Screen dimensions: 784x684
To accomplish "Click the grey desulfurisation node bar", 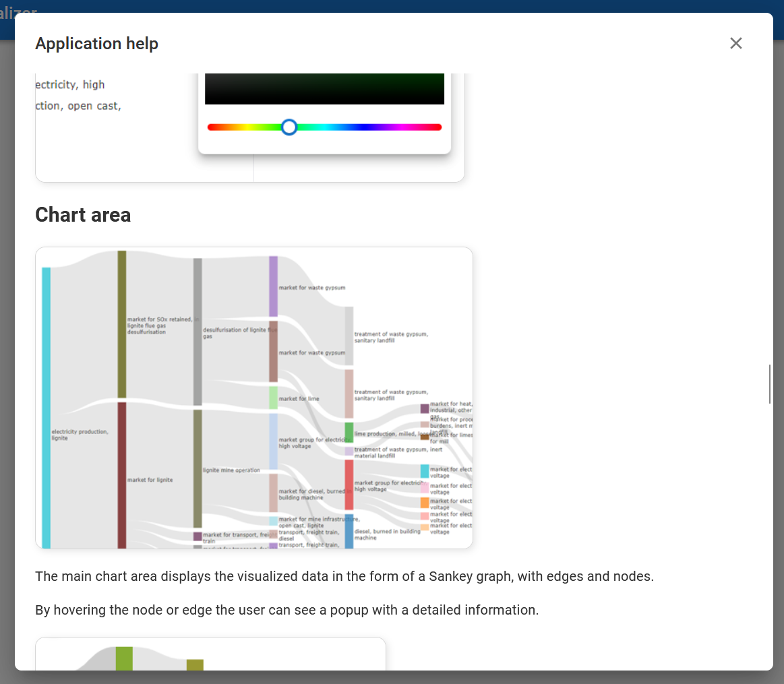I will 198,332.
